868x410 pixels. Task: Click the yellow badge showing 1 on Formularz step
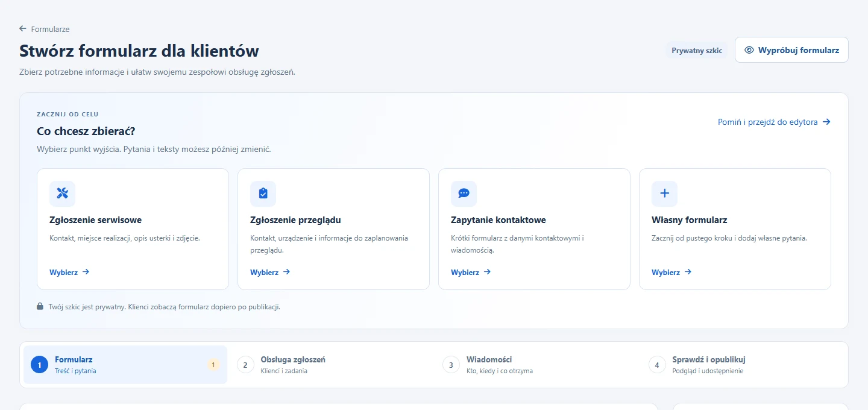(x=213, y=365)
